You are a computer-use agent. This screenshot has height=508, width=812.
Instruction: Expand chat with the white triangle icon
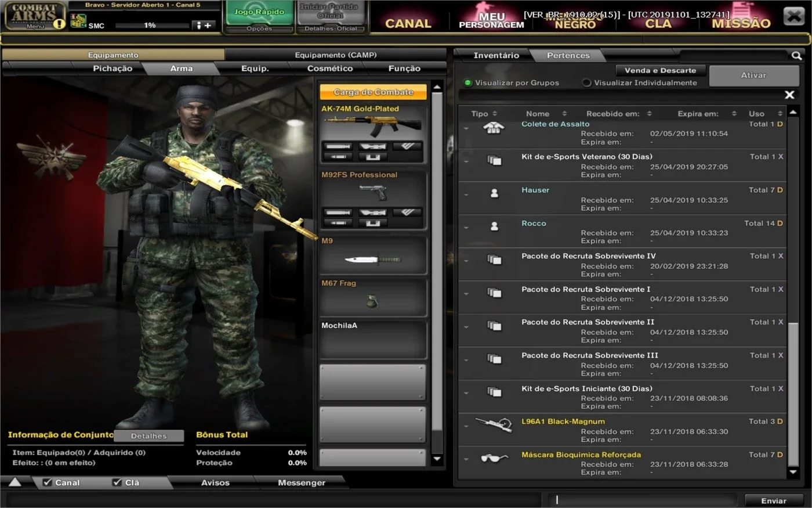[x=14, y=482]
